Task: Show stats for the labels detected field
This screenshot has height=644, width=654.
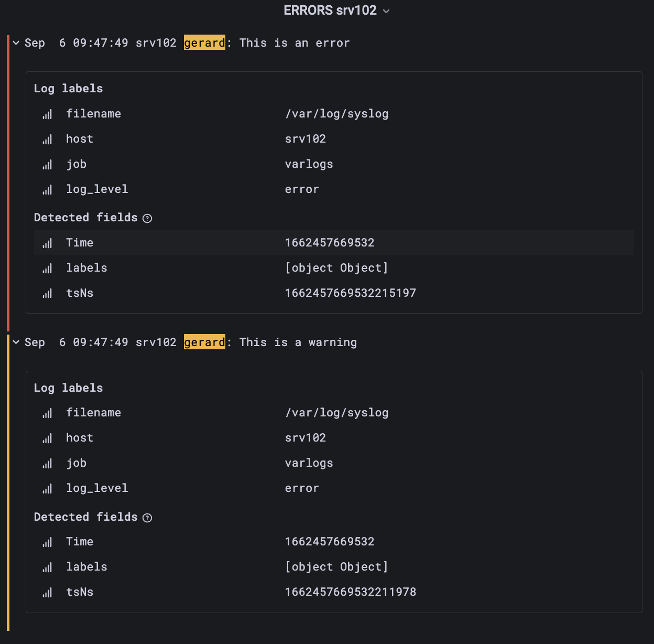Action: click(x=47, y=268)
